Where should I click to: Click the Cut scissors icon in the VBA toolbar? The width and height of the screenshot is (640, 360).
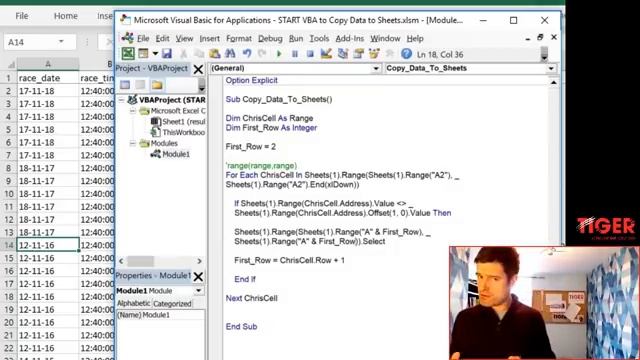click(x=184, y=53)
